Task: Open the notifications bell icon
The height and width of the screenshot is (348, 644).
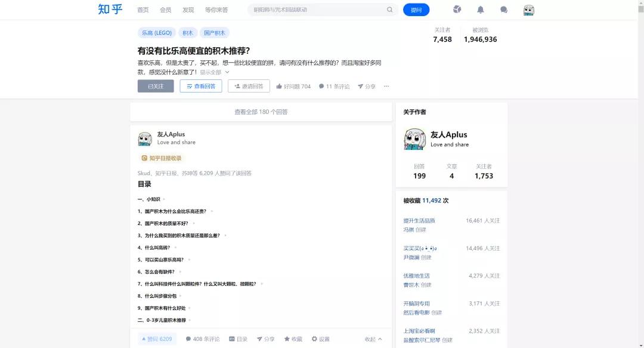Action: tap(480, 10)
